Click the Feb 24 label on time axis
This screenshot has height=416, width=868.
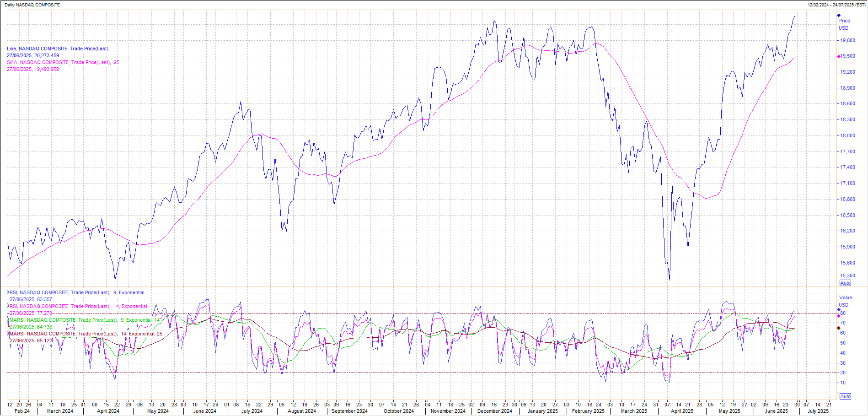(x=22, y=411)
